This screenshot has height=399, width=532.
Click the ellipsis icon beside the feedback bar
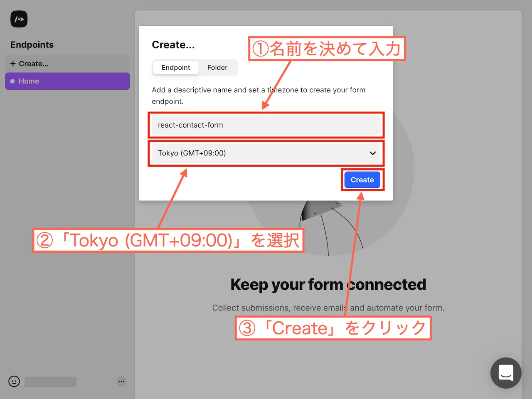tap(121, 381)
